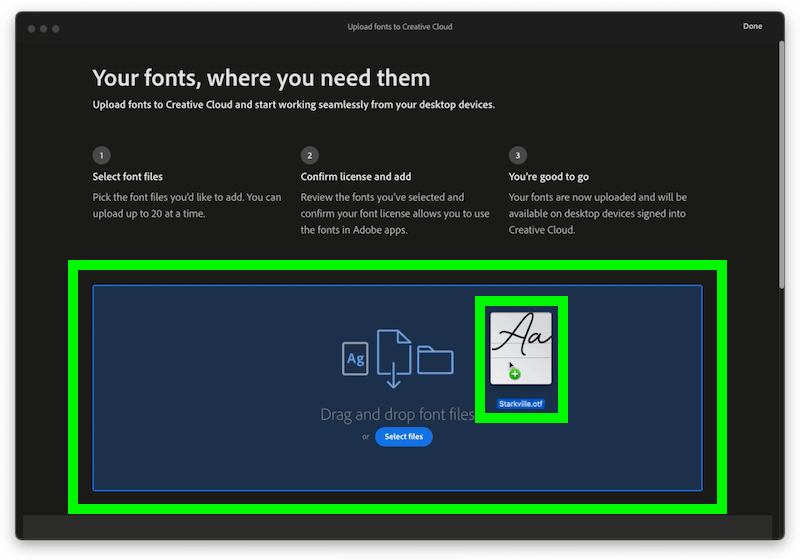This screenshot has height=560, width=800.
Task: Click the 'You're good to go' heading
Action: tap(548, 177)
